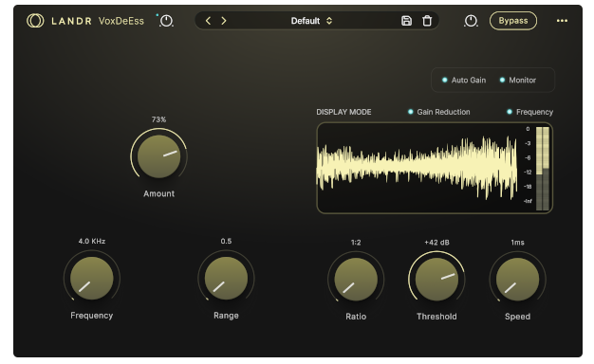
Task: Toggle Auto Gain
Action: (464, 81)
